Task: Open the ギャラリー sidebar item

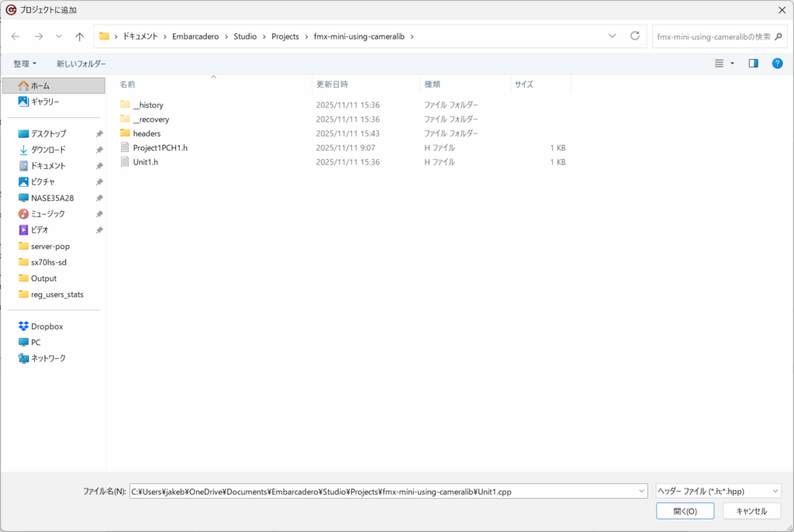Action: point(44,102)
